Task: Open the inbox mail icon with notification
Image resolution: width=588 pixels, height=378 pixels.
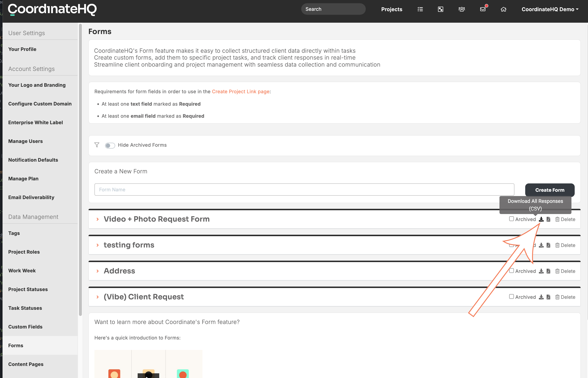Action: [483, 9]
